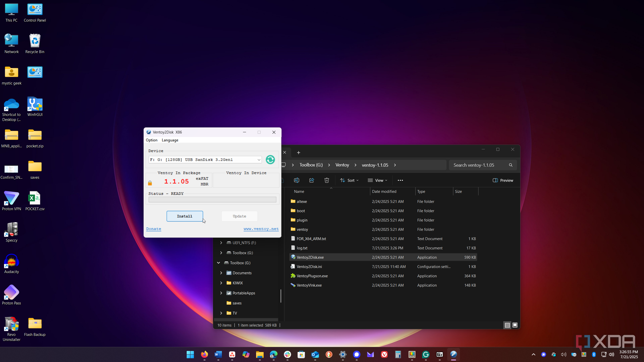Expand the UEFI_NTFS (F:) tree node
This screenshot has height=362, width=644.
coord(221,243)
